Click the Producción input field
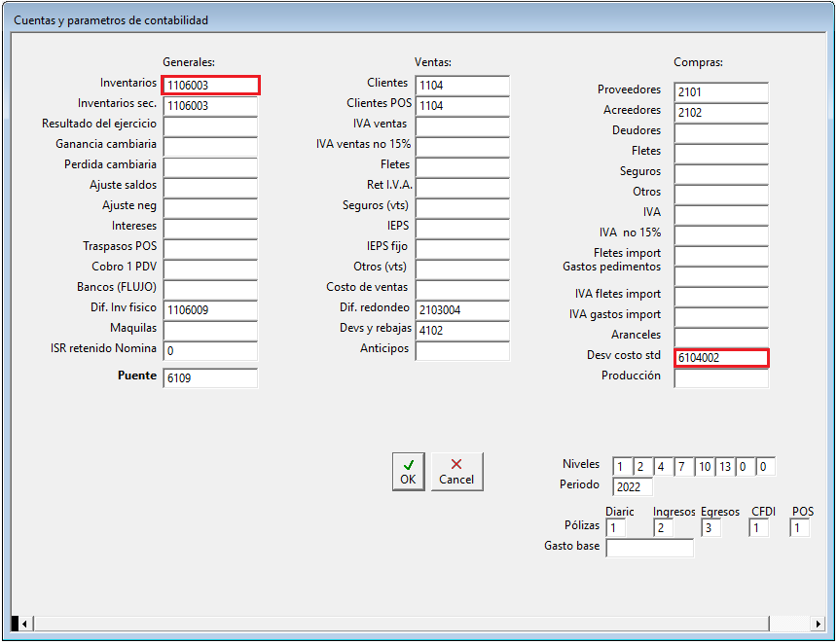The image size is (838, 644). 721,378
